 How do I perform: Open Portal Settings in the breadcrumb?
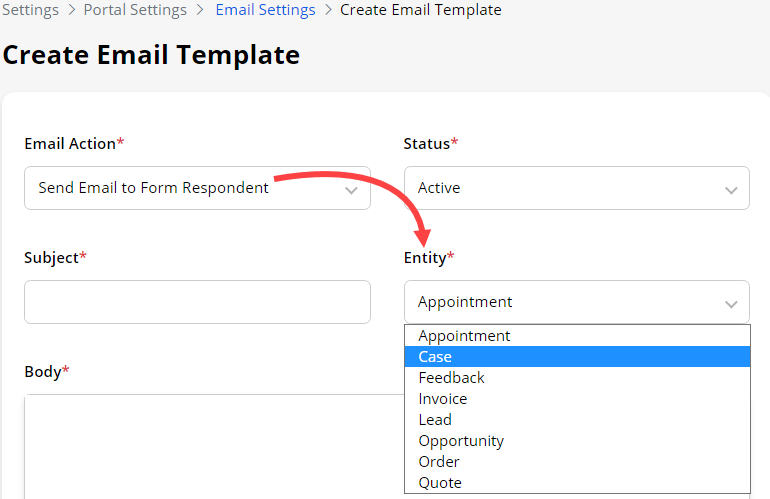point(135,10)
